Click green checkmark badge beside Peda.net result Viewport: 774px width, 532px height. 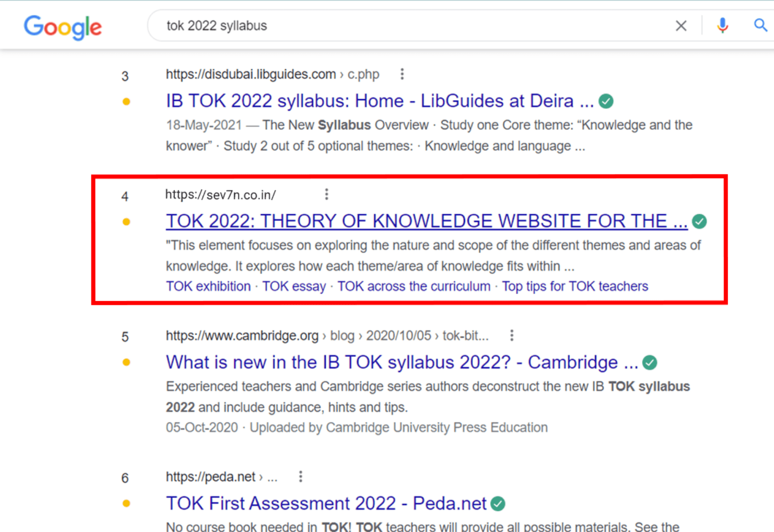click(498, 504)
